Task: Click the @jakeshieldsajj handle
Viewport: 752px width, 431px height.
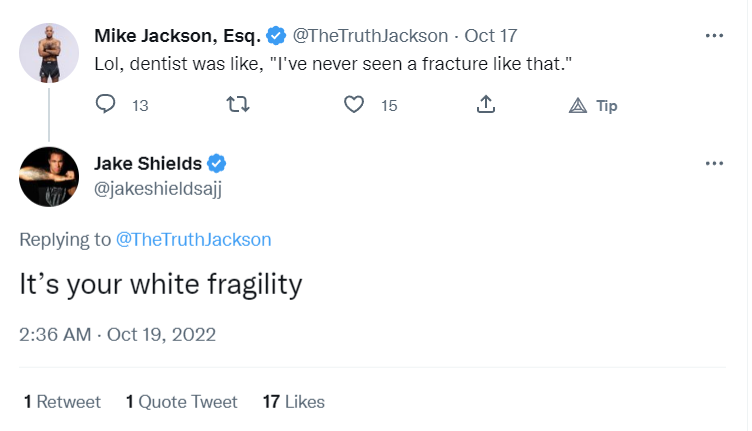Action: click(x=158, y=189)
